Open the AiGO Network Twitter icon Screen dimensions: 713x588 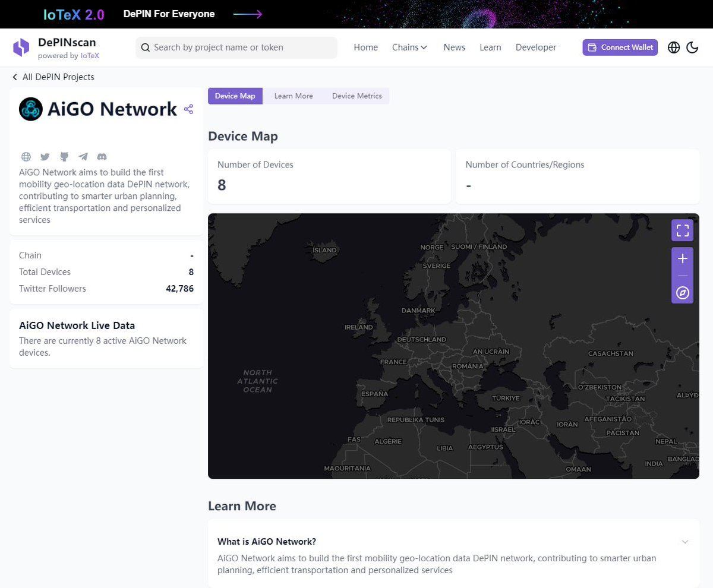coord(45,157)
